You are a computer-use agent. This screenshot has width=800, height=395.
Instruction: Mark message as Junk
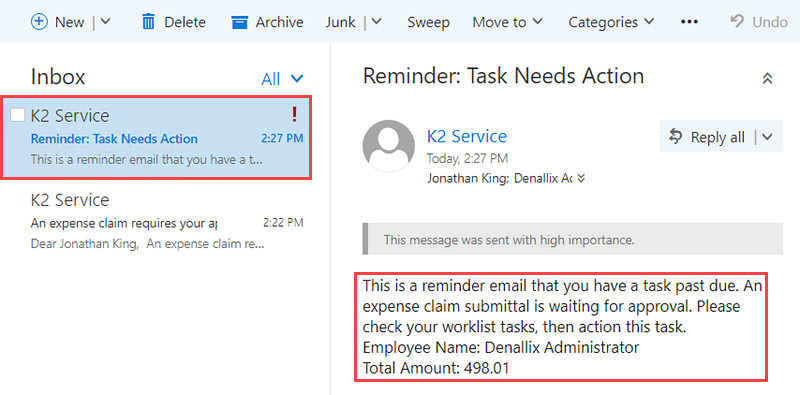pos(340,22)
